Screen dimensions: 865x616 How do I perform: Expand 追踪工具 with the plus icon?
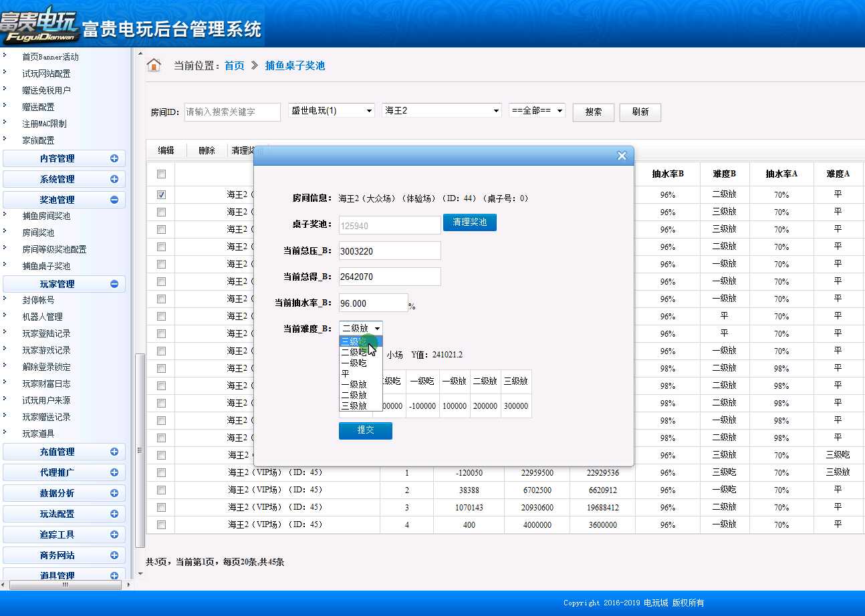114,534
